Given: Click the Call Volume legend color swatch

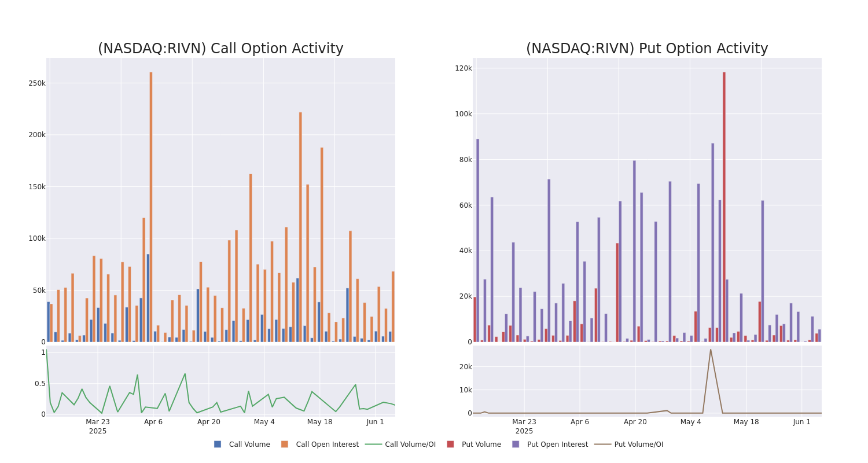Looking at the screenshot, I should (218, 444).
